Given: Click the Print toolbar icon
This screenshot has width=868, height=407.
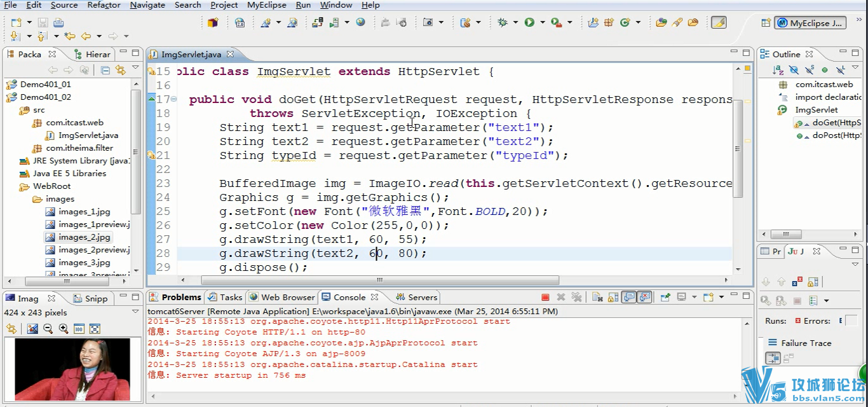Looking at the screenshot, I should pyautogui.click(x=58, y=23).
